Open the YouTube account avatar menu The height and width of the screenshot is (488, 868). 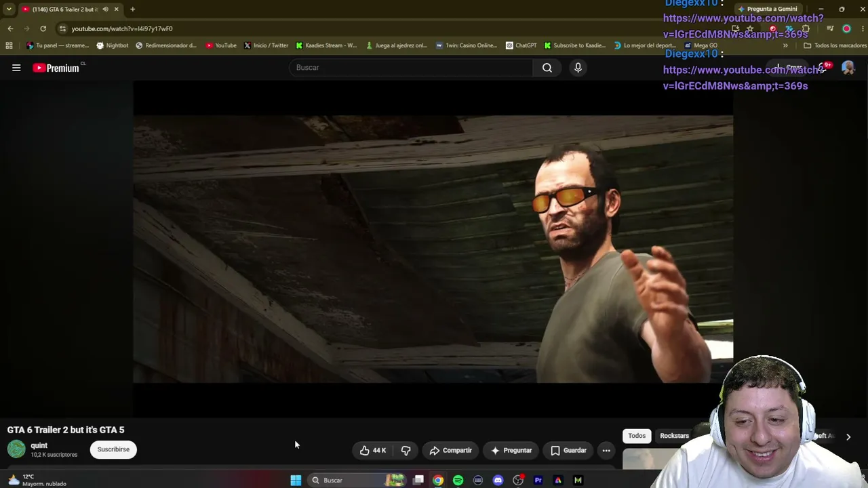click(848, 68)
